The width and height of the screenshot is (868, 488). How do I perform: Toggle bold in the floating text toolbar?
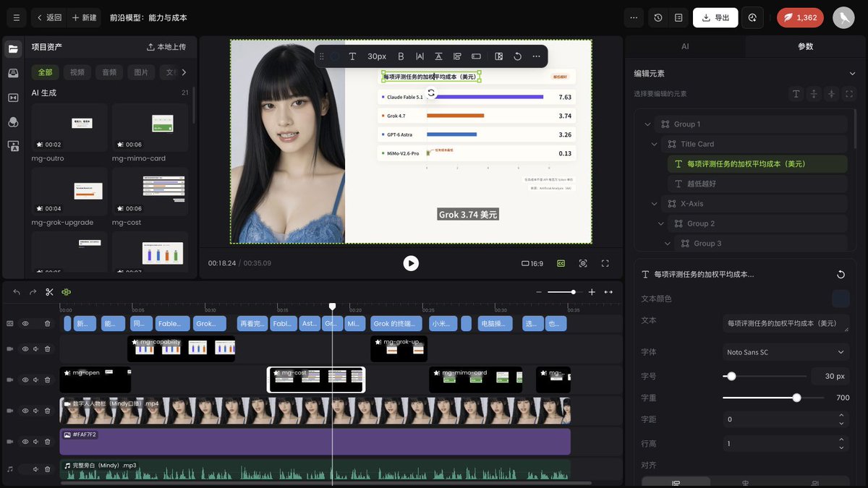(401, 56)
